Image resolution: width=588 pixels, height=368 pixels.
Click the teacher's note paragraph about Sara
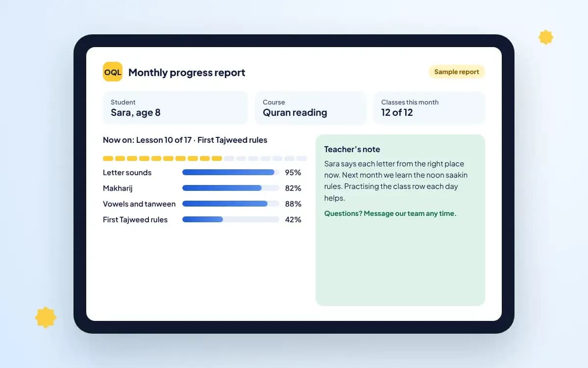(396, 181)
